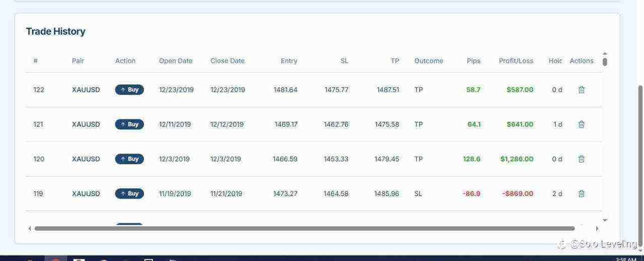644x261 pixels.
Task: Click the table scroll-down arrow
Action: 605,220
